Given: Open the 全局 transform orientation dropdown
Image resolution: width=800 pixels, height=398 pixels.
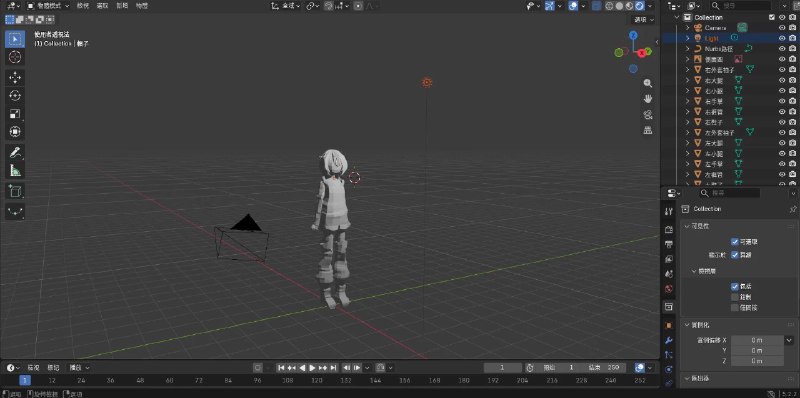Looking at the screenshot, I should 285,6.
